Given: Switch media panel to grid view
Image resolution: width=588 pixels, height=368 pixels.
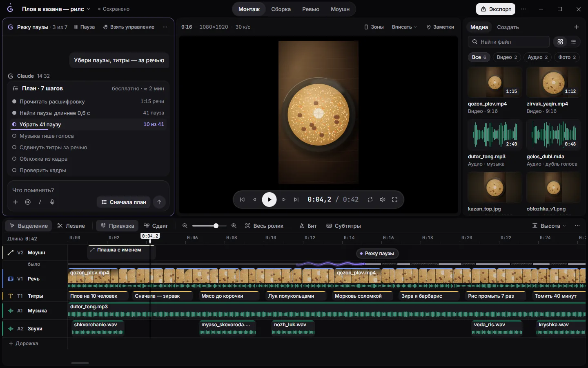Looking at the screenshot, I should pos(560,42).
